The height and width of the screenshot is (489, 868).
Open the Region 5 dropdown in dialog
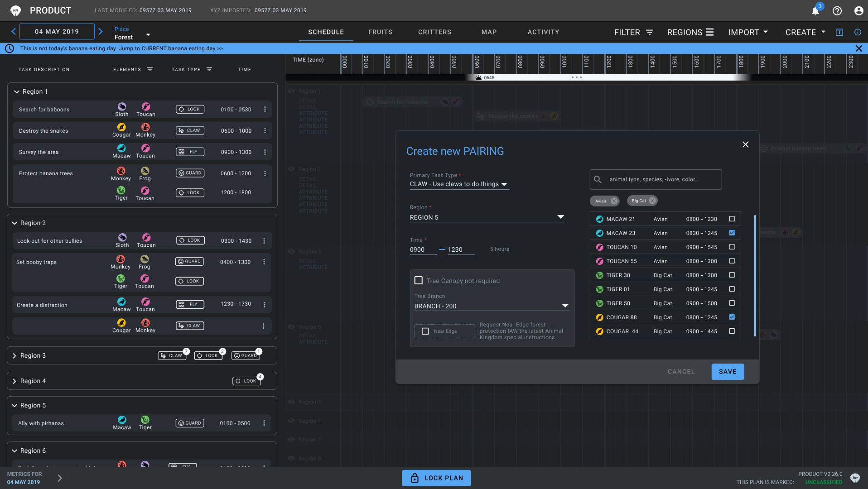coord(487,217)
